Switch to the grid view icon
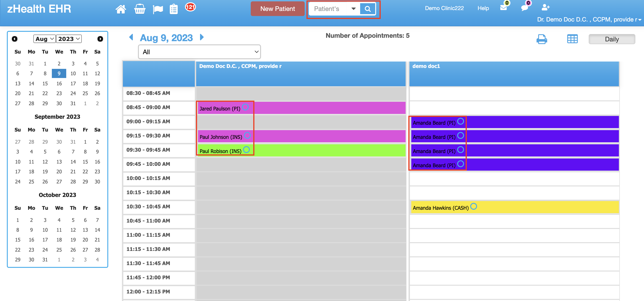Screen dimensions: 644x301 coord(572,39)
